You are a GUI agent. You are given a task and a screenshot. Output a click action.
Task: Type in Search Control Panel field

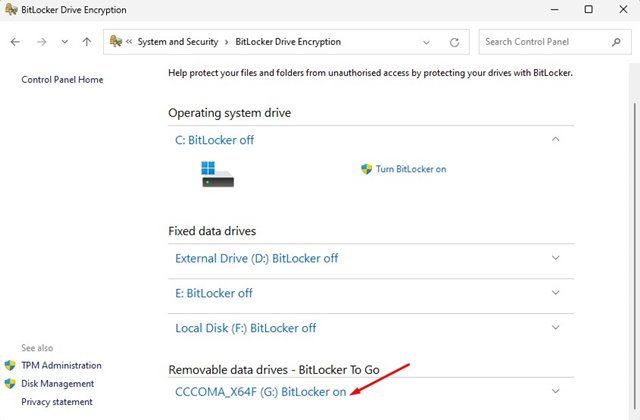540,43
